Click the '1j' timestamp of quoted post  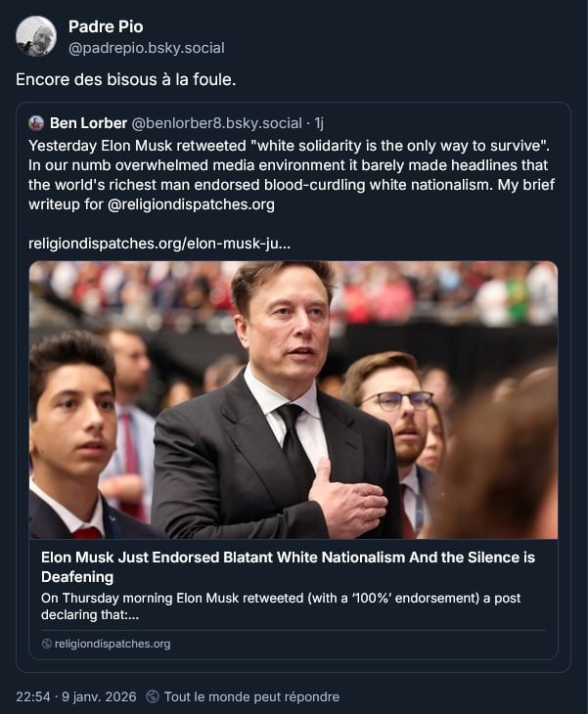[x=319, y=123]
